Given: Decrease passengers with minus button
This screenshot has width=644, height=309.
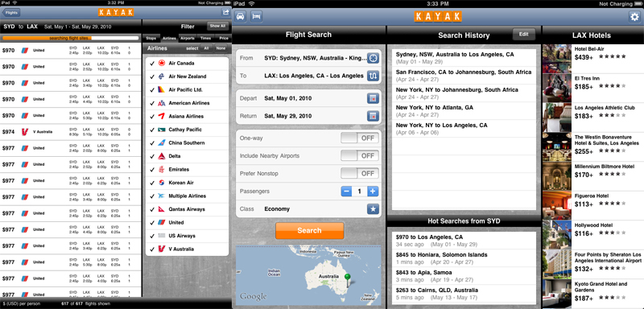Looking at the screenshot, I should (346, 192).
